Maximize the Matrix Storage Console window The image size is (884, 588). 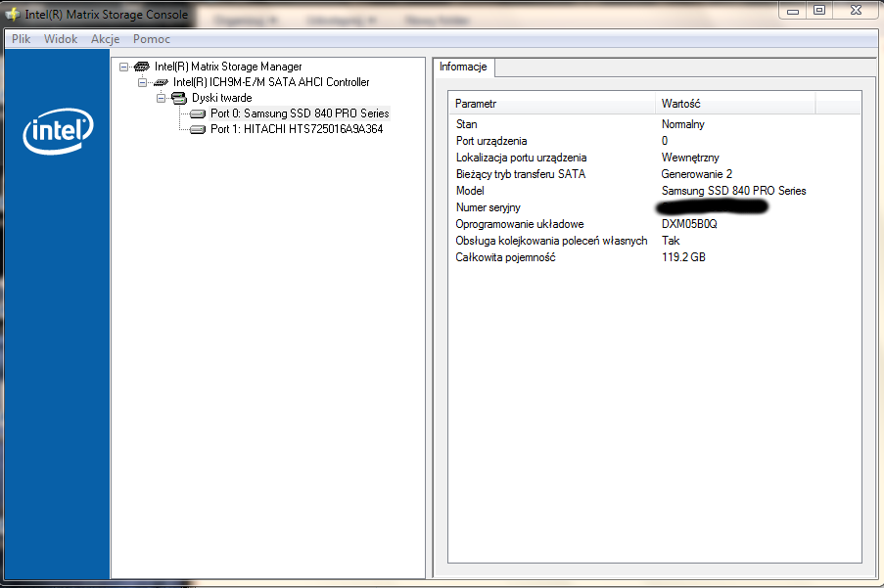coord(819,10)
